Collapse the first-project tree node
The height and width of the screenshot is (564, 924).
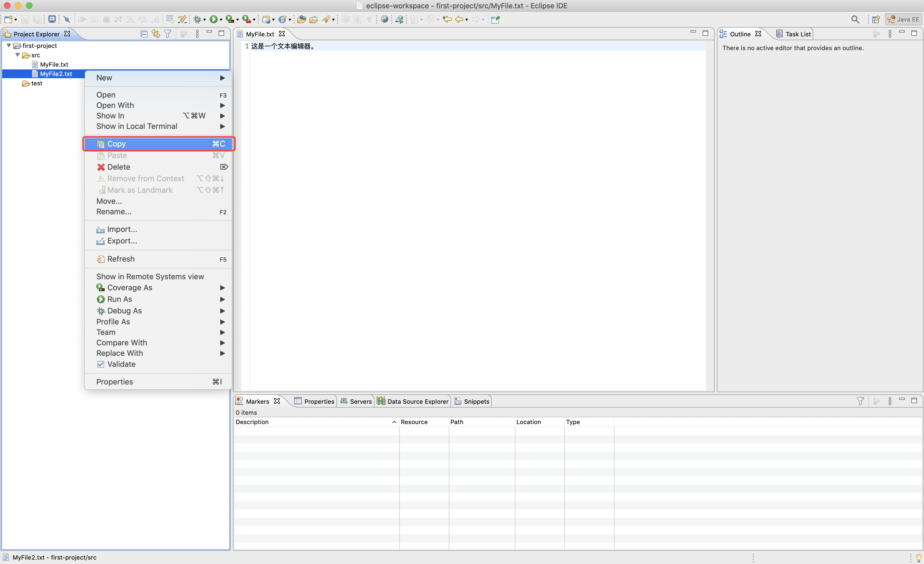pos(9,45)
